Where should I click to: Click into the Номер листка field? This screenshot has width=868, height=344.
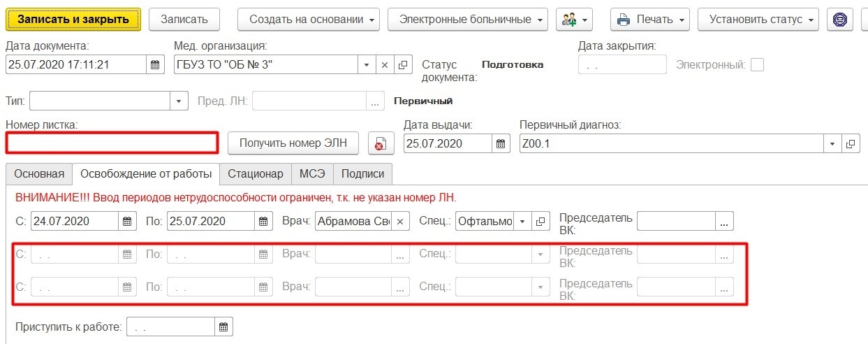pyautogui.click(x=112, y=143)
